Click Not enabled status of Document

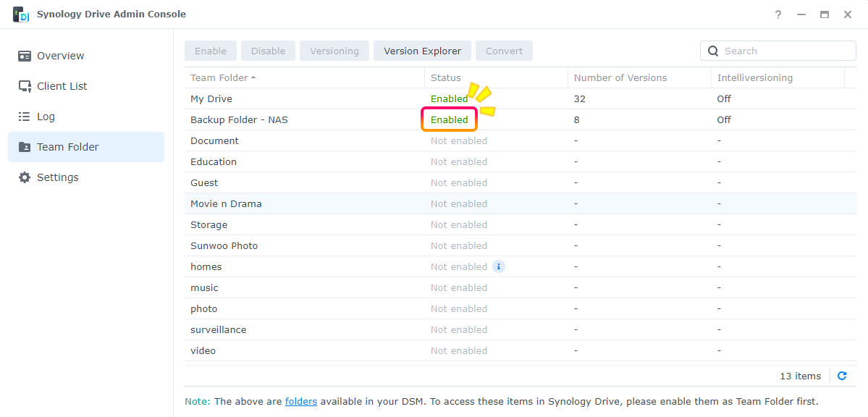[x=459, y=140]
